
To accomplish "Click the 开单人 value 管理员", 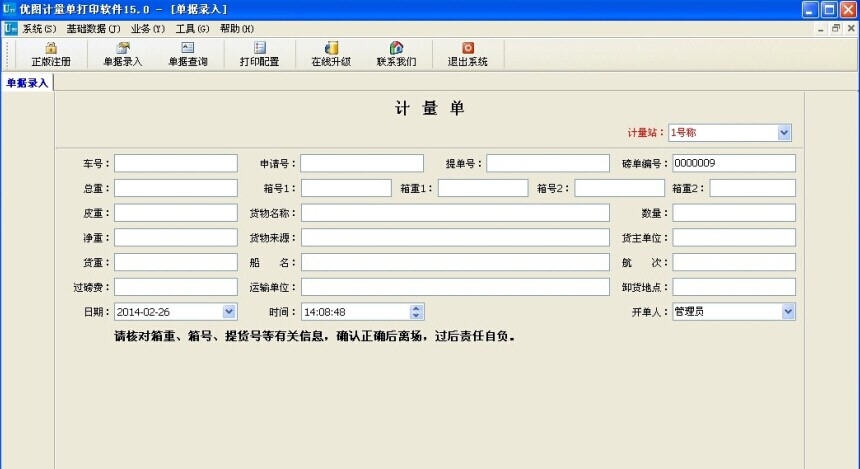I will pyautogui.click(x=689, y=312).
